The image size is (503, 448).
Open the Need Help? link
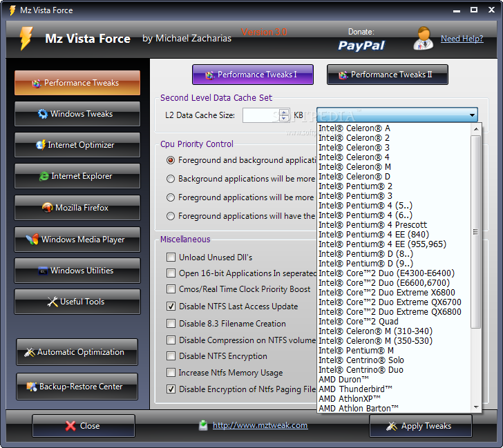pos(462,39)
